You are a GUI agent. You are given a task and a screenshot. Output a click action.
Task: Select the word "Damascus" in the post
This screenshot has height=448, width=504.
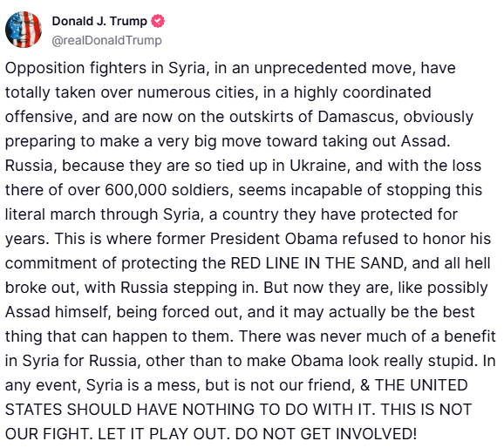[x=356, y=117]
